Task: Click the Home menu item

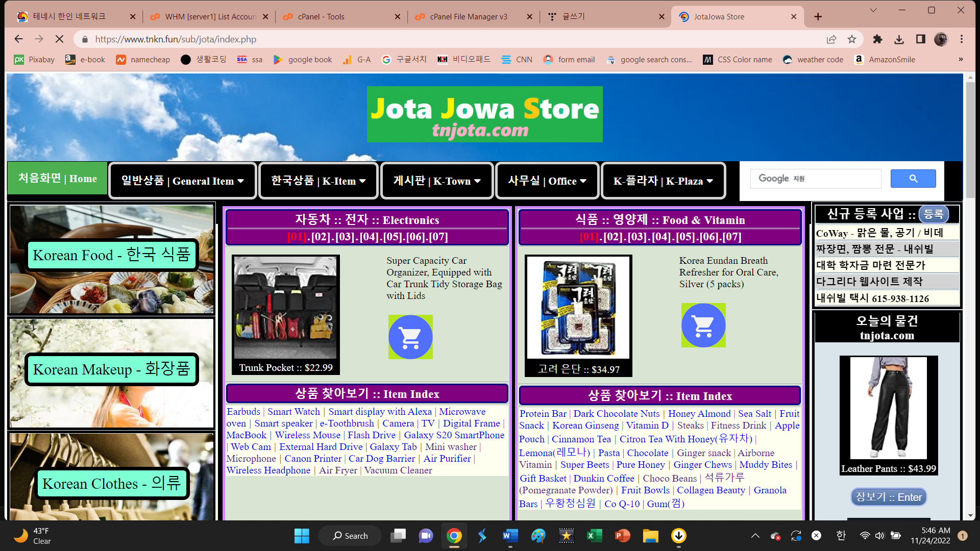Action: (58, 179)
